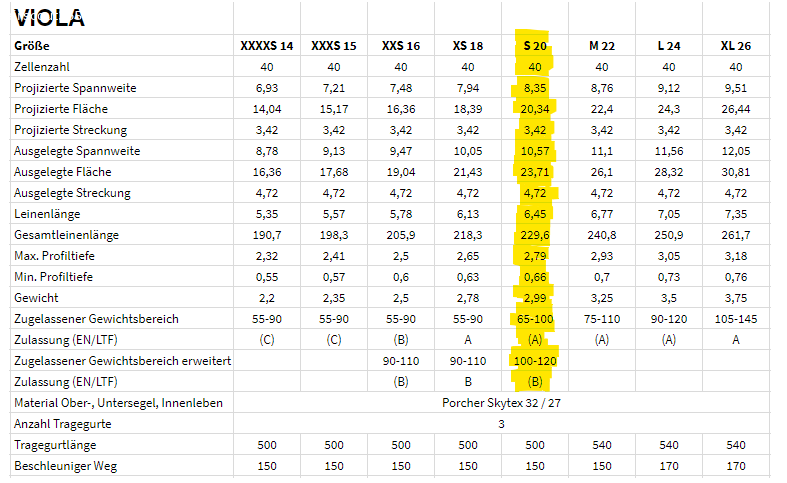Click Max. Profiltiefe value 2,32
787x483 pixels.
pyautogui.click(x=267, y=256)
